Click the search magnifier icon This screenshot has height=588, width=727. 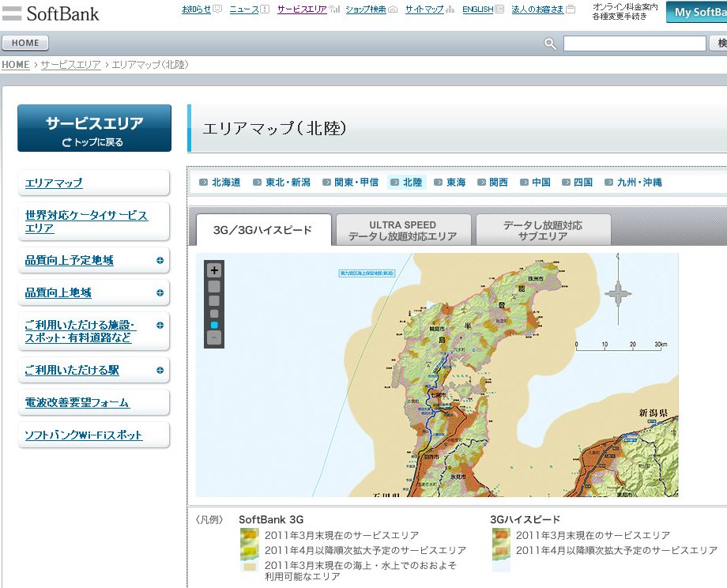550,43
